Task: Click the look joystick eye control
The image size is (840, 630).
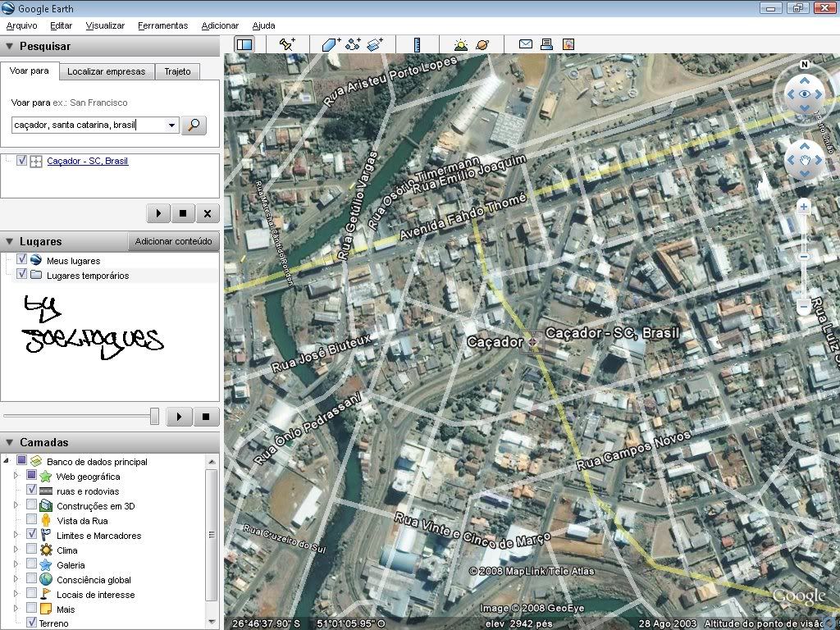Action: coord(804,94)
